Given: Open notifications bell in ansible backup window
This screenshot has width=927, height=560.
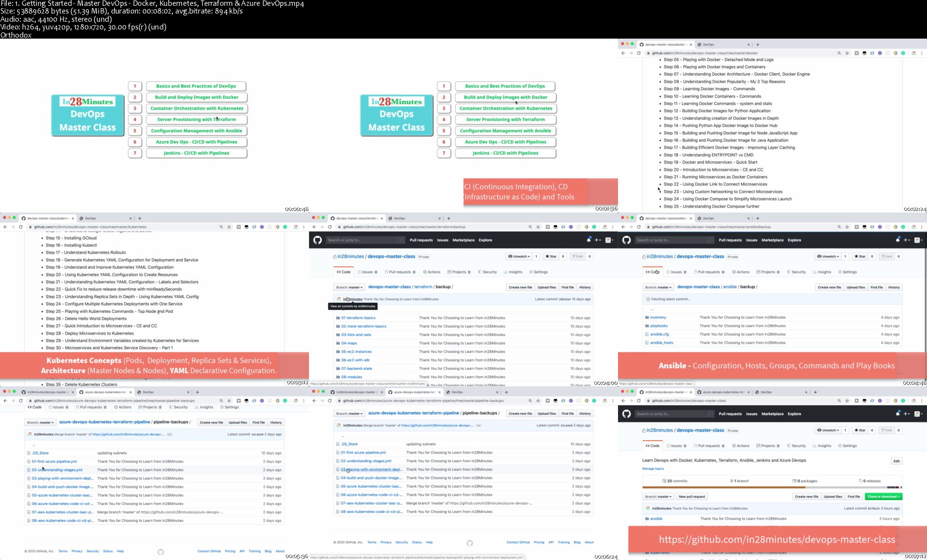Looking at the screenshot, I should tap(898, 240).
